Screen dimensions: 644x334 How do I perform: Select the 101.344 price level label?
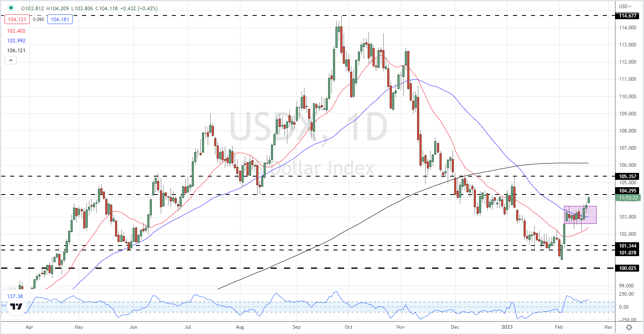(x=627, y=246)
